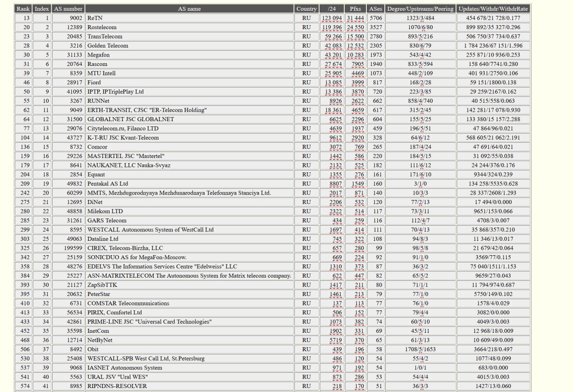Viewport: 574px width, 392px height.
Task: Click the Comcor AS name
Action: 189,147
